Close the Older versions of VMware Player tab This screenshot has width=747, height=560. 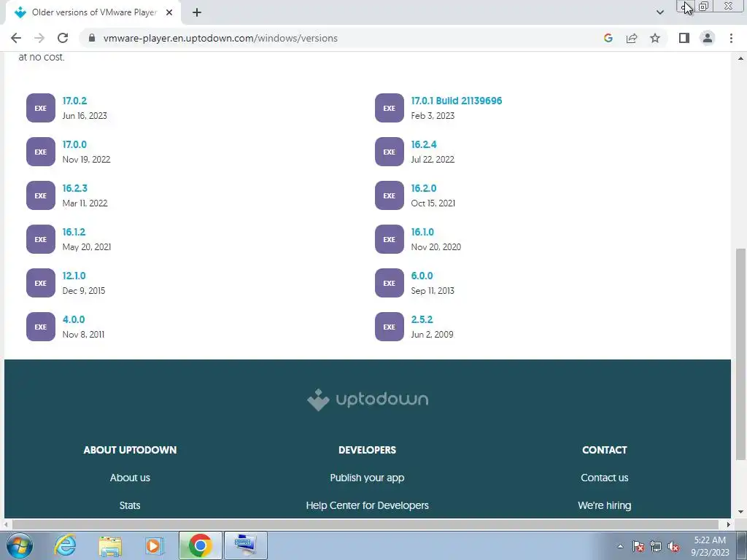[x=169, y=12]
